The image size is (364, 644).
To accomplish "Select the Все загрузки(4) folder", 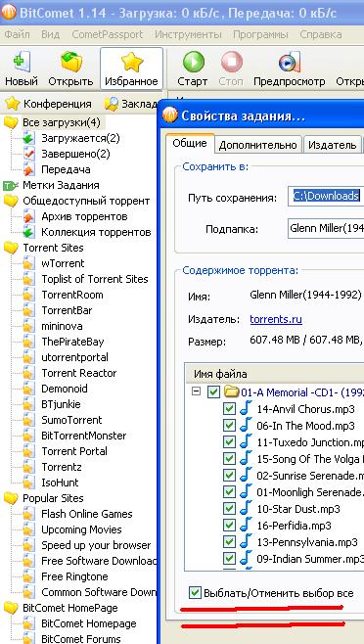I will tap(62, 122).
